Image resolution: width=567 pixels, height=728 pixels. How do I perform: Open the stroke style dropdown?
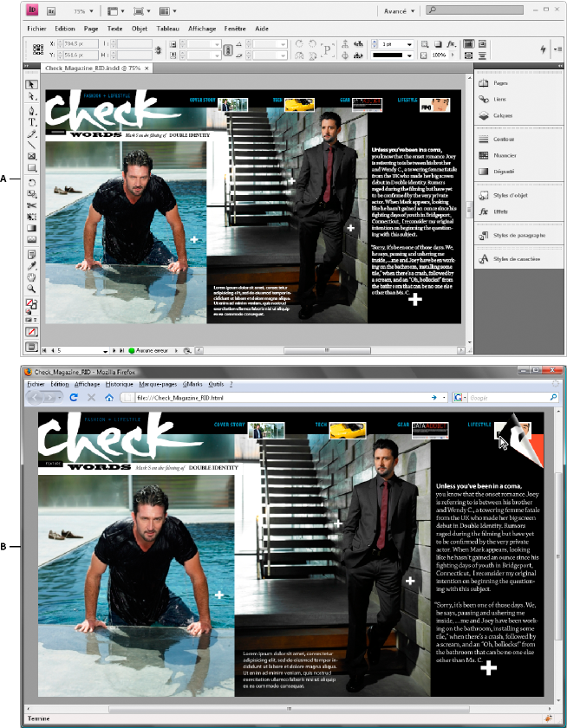(x=409, y=55)
